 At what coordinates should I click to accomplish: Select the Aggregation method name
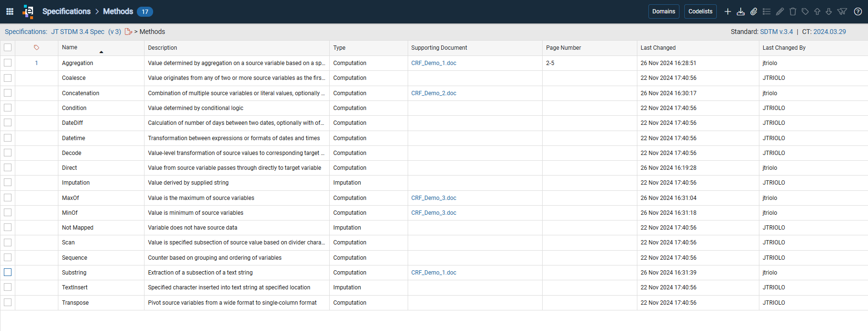(78, 63)
